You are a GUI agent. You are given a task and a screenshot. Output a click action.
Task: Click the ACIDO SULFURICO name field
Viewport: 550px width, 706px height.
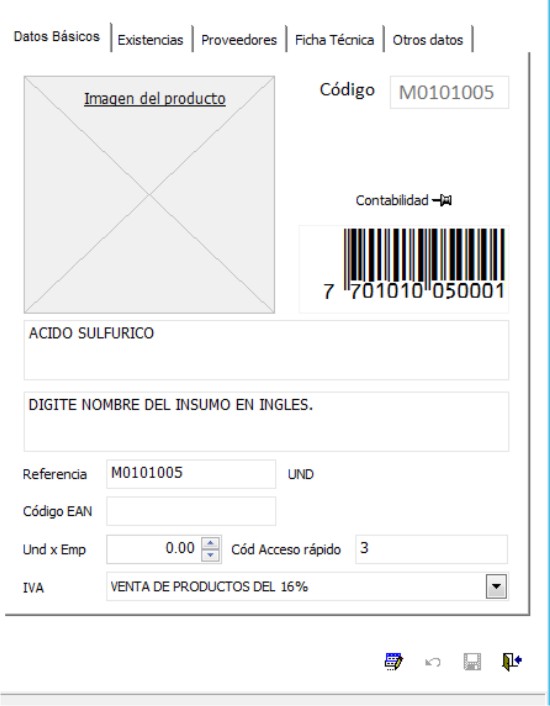(266, 350)
